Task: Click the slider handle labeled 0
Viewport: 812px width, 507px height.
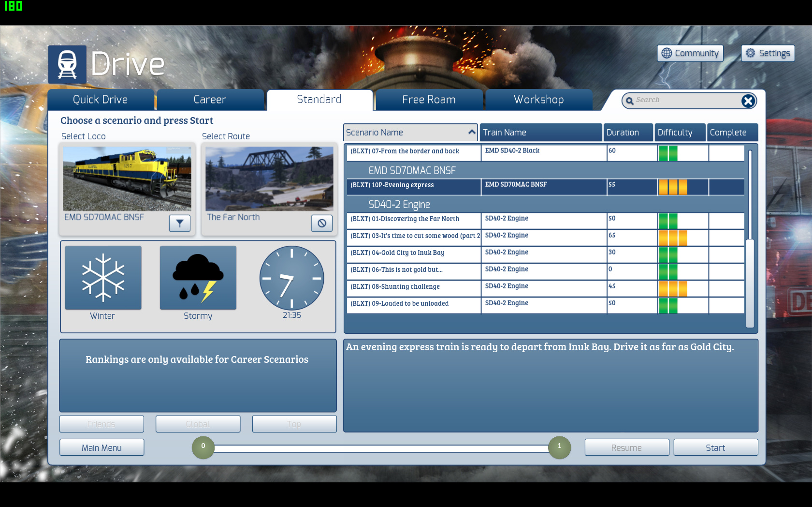Action: point(203,447)
